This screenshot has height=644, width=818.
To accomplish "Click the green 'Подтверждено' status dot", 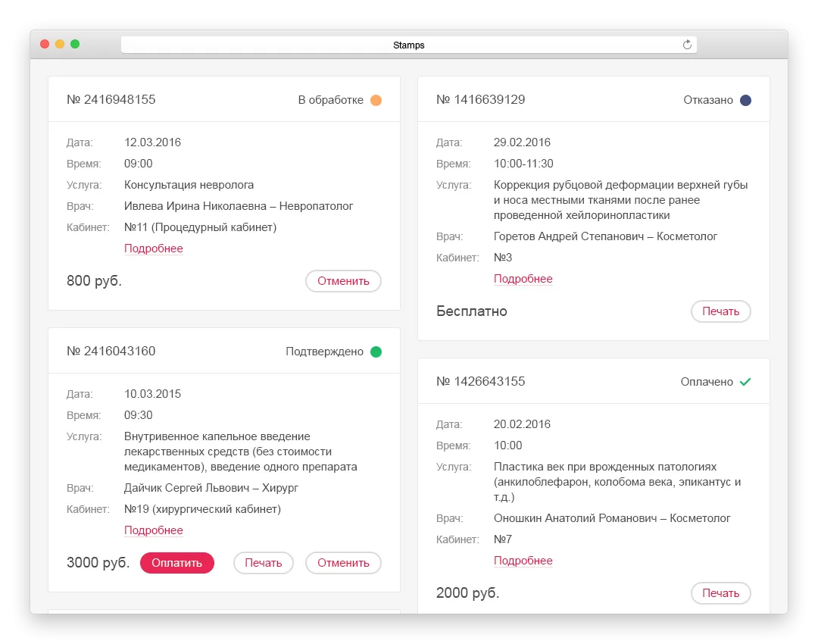I will click(376, 352).
